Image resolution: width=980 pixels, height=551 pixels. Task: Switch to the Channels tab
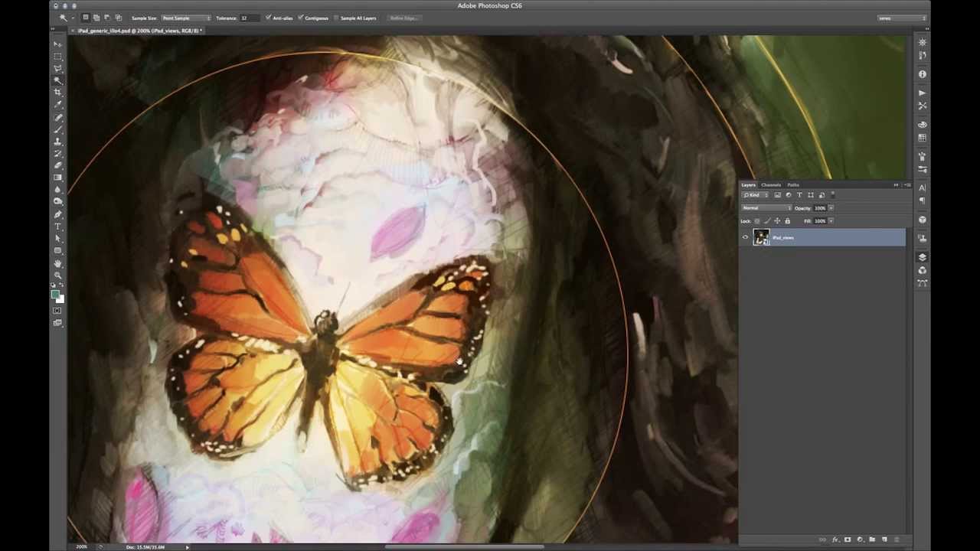(x=771, y=184)
